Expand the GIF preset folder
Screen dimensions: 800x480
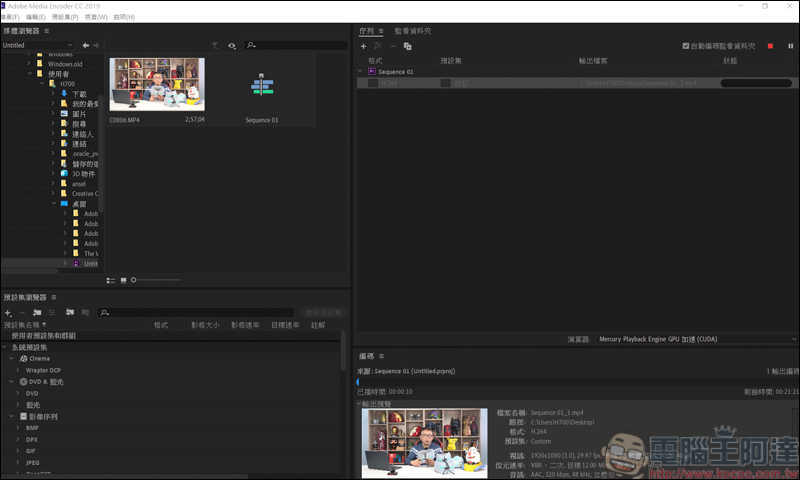coord(17,451)
